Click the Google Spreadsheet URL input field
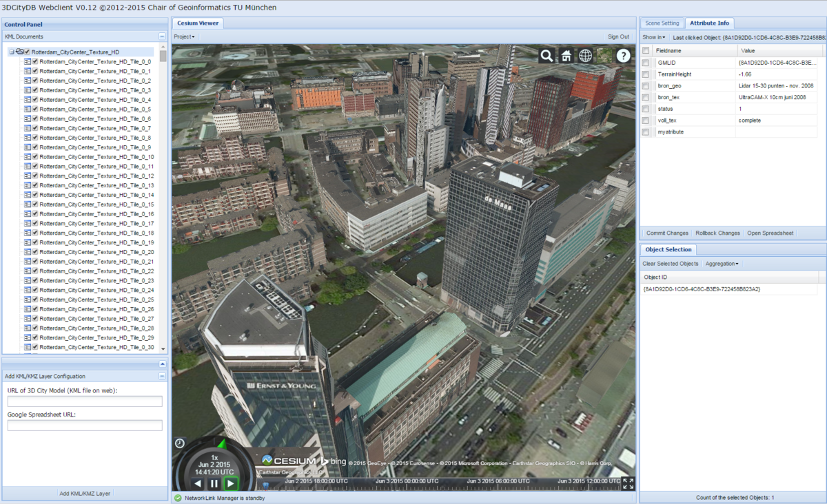 (85, 426)
